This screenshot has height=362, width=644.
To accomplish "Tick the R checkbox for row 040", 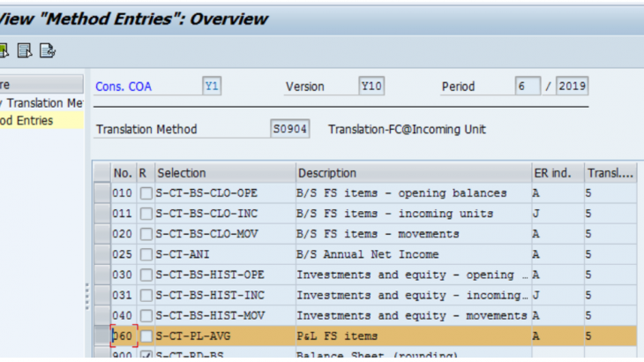I will click(146, 315).
